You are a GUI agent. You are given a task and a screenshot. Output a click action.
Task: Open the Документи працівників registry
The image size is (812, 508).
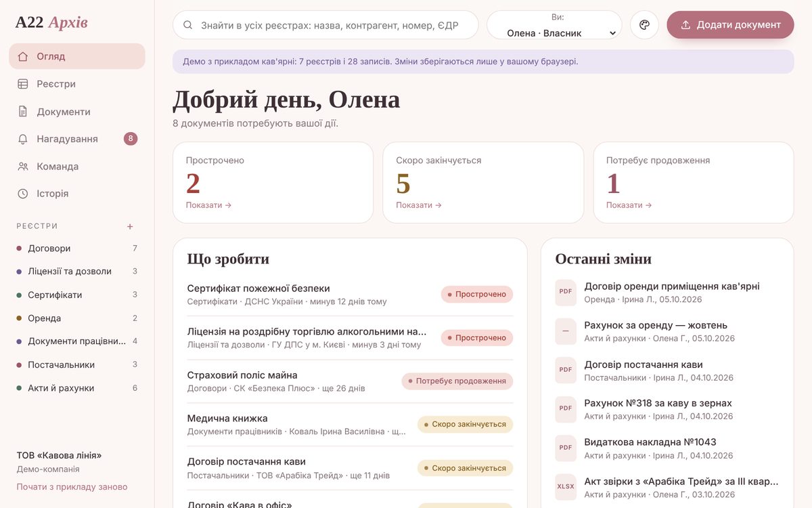77,341
